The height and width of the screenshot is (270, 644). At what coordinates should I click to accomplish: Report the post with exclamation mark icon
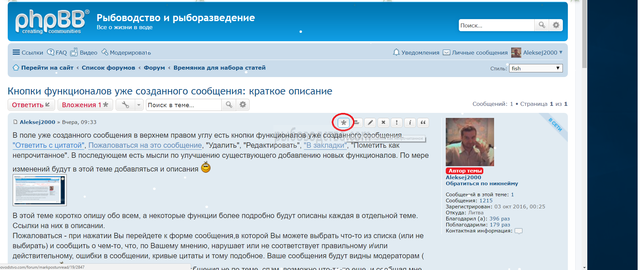(x=396, y=123)
